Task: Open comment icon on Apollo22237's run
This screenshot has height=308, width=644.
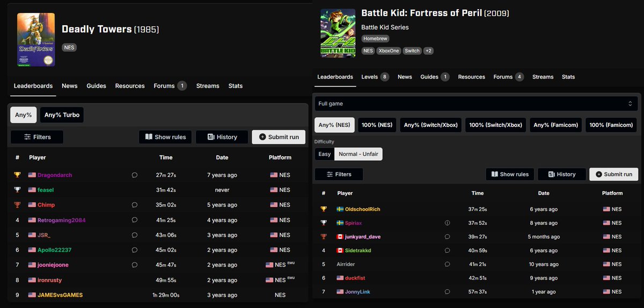Action: 135,250
